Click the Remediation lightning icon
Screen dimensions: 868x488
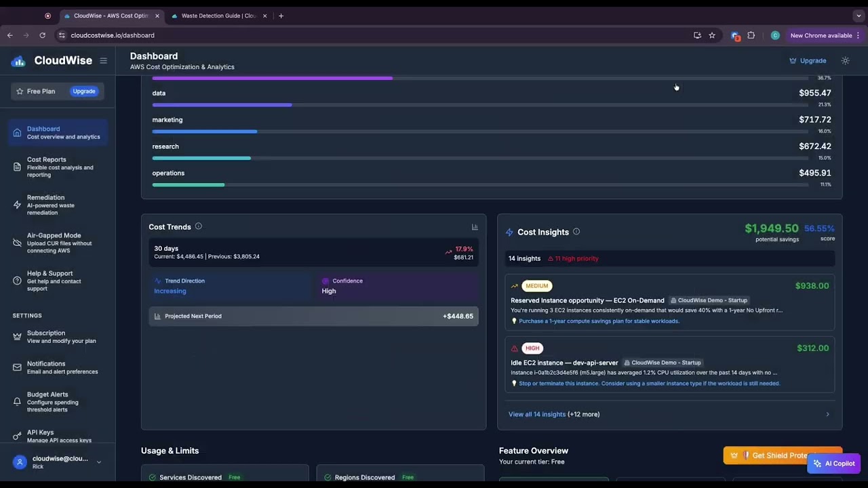[17, 205]
